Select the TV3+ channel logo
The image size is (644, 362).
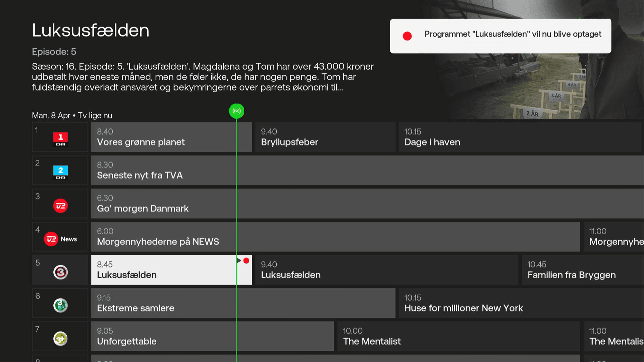(x=60, y=338)
